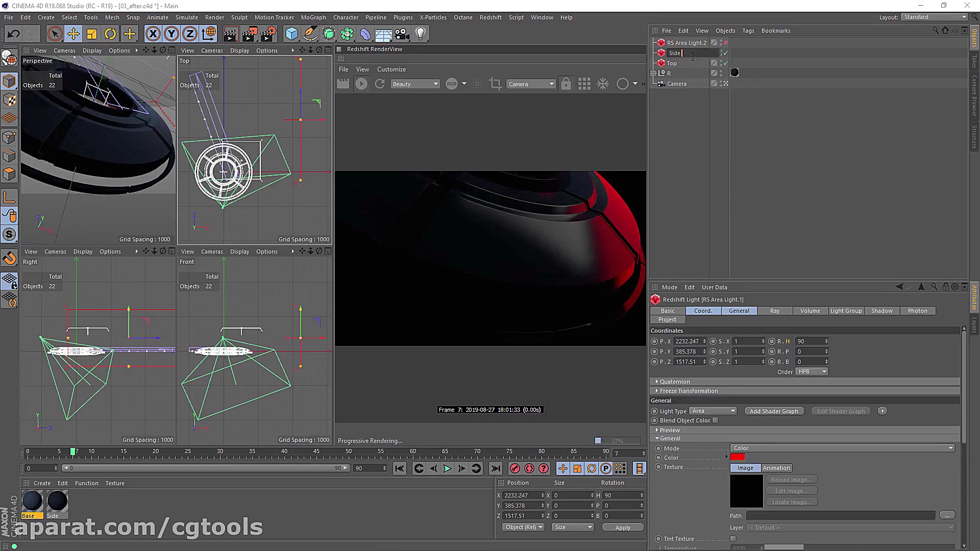Select the Rotate tool icon
The image size is (980, 551).
point(110,34)
